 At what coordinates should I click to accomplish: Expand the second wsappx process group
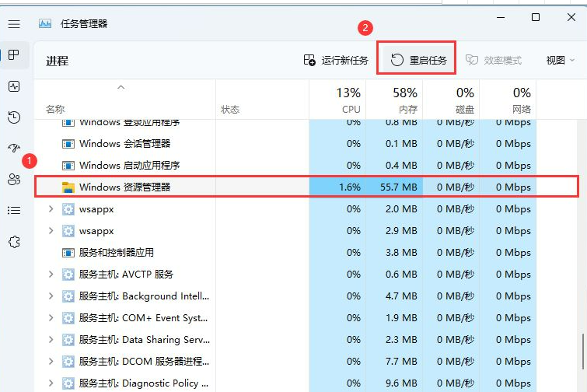[51, 231]
